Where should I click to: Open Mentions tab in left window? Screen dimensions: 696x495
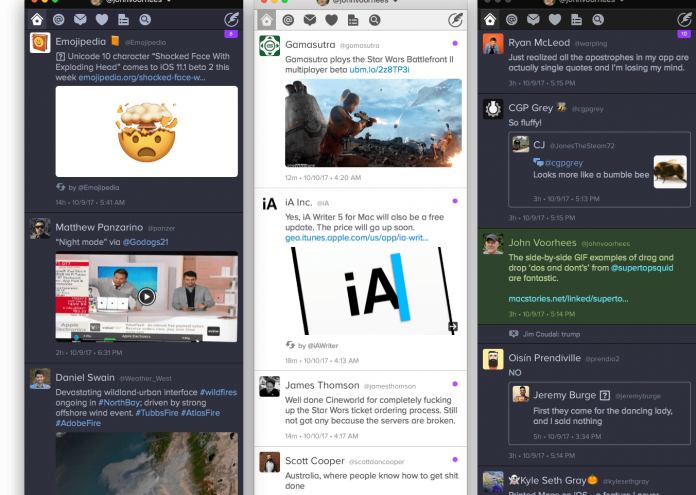point(59,20)
